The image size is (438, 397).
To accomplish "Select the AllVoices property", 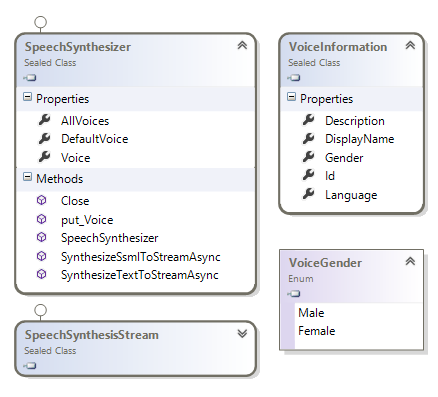I will 85,121.
